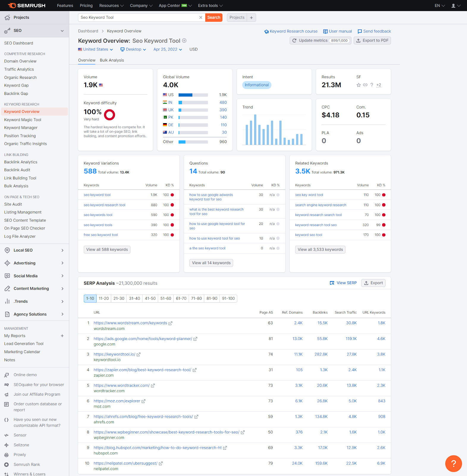Open the Company menu dropdown
Screen dimensions: 467x476
click(x=141, y=6)
